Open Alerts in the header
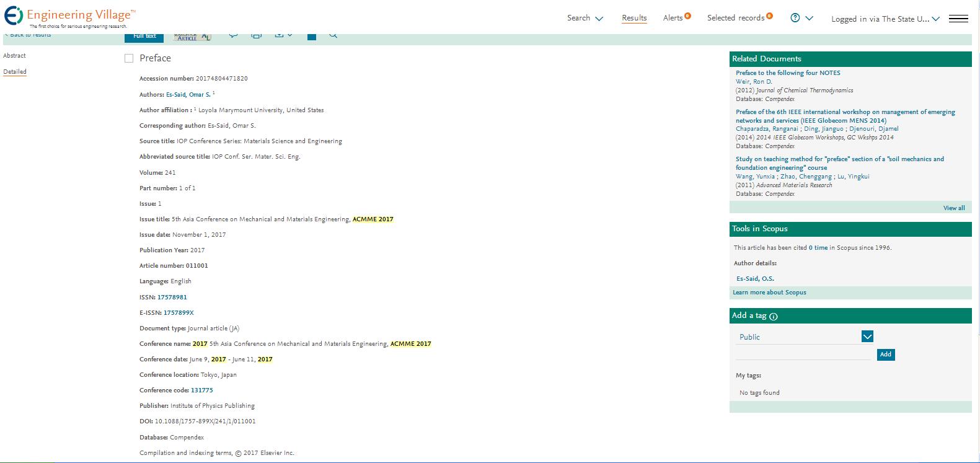Viewport: 980px width, 463px height. click(676, 17)
